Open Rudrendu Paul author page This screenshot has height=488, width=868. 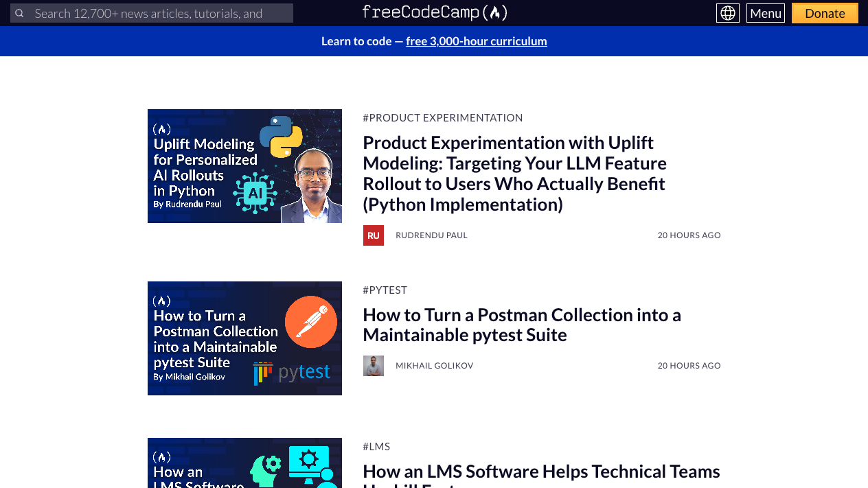(x=431, y=235)
